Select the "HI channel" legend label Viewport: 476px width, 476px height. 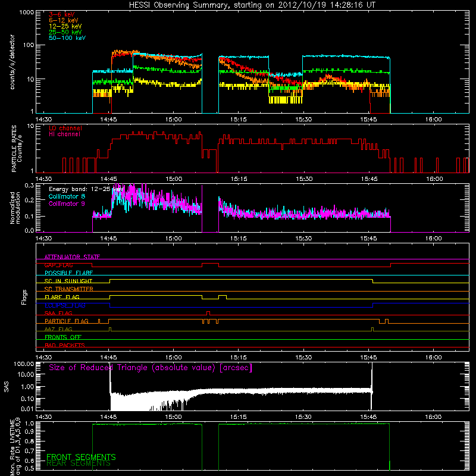point(64,134)
